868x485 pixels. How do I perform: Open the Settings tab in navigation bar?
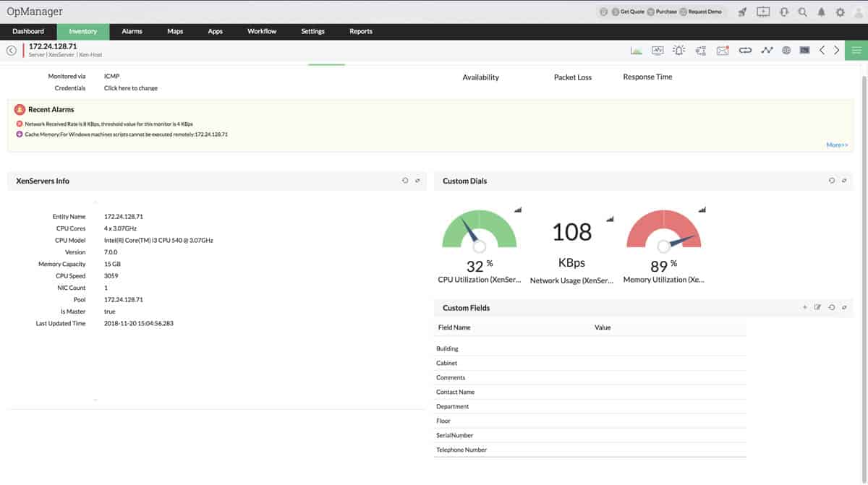[313, 31]
